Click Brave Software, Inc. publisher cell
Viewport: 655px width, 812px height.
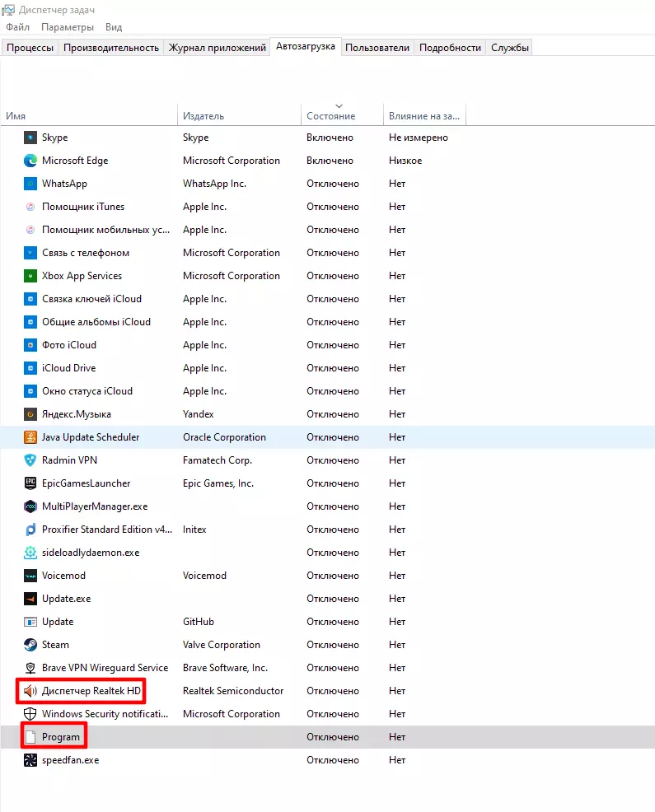tap(225, 668)
